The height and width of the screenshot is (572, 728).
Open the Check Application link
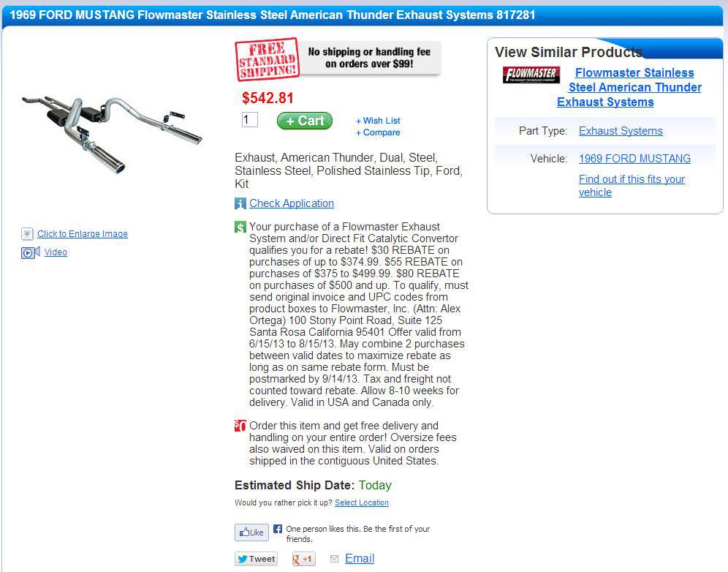point(292,203)
